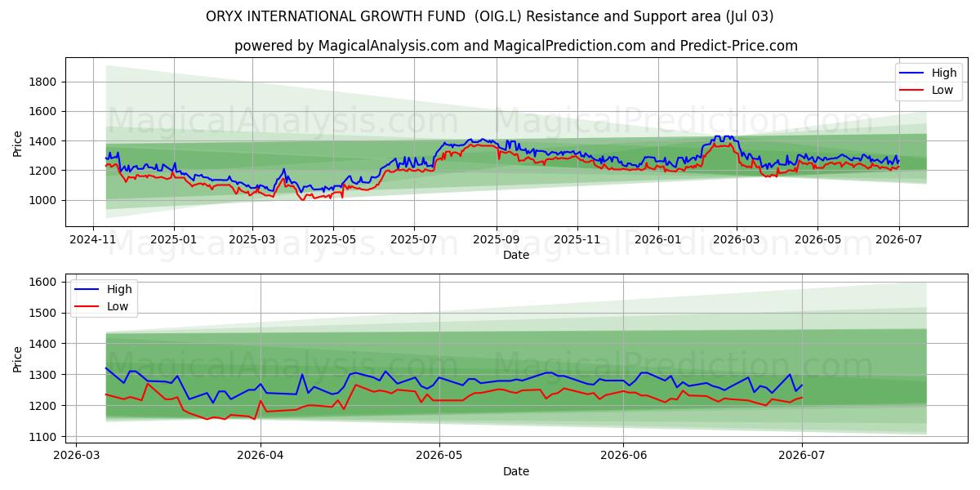Click the 1100 price tick on bottom chart

[42, 437]
